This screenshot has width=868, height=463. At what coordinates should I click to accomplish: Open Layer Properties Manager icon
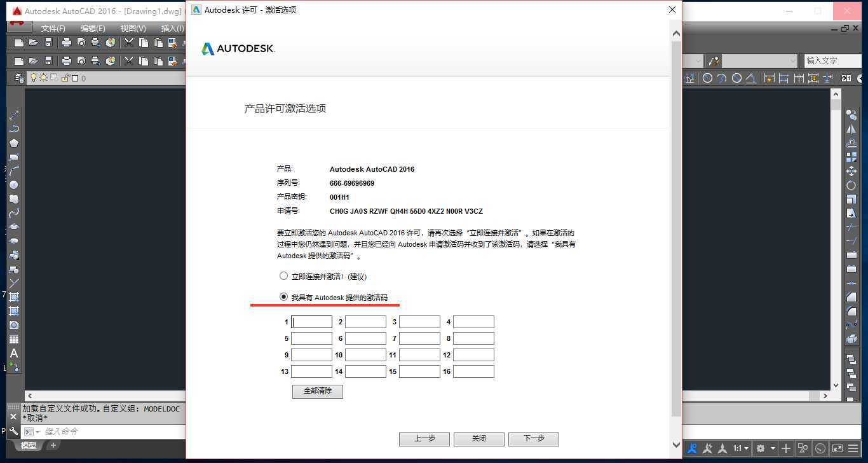tap(19, 78)
